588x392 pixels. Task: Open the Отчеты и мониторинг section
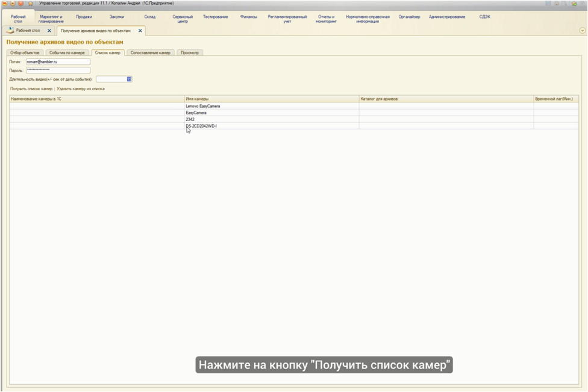pyautogui.click(x=326, y=19)
